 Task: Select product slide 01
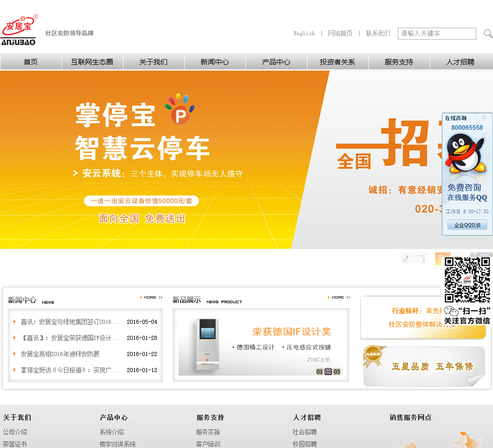(x=319, y=372)
